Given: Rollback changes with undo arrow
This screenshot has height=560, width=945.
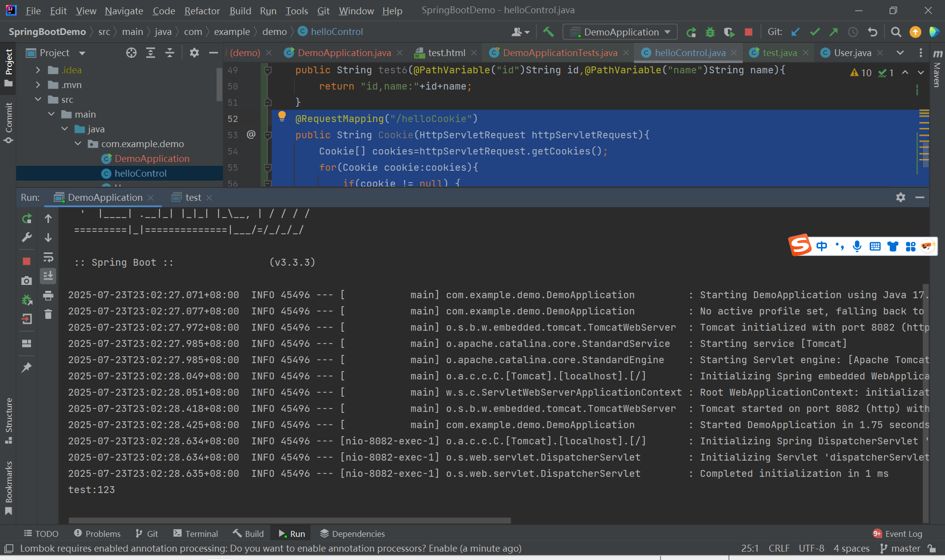Looking at the screenshot, I should 873,32.
